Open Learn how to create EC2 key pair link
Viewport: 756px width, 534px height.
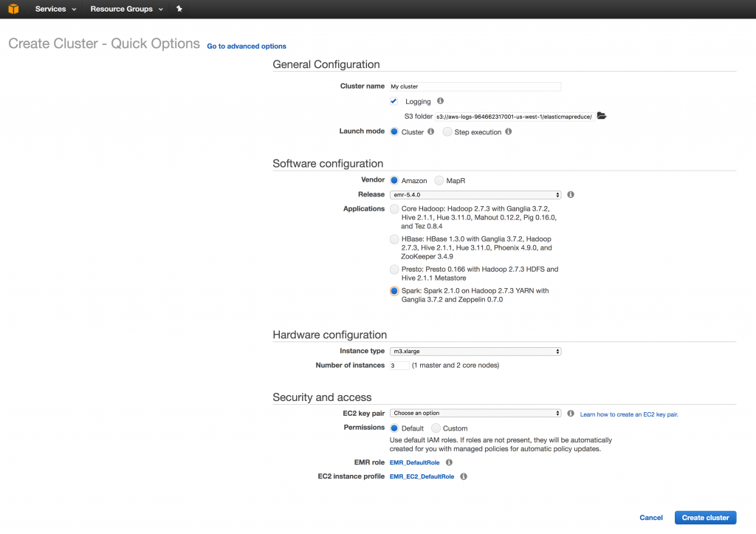click(x=629, y=414)
